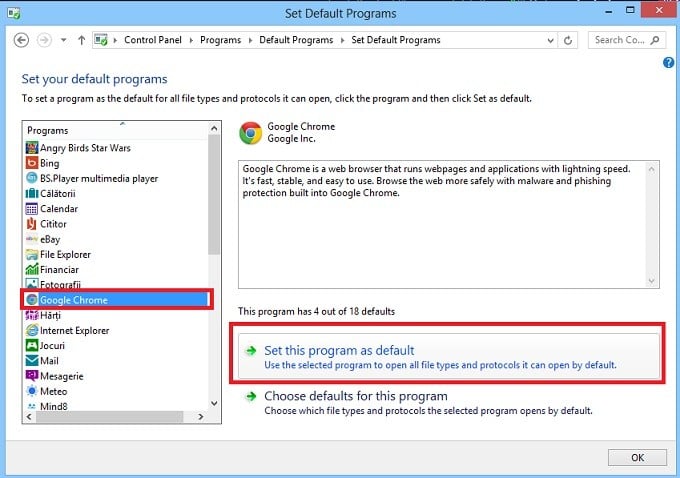
Task: Expand the chevron after Control Panel
Action: pos(191,40)
